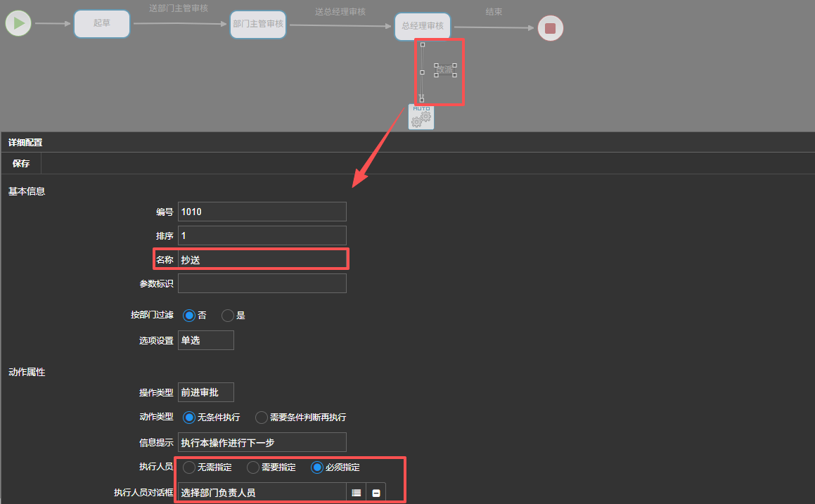Set 按部门过滤 to 是
Screen dimensions: 815x504
click(x=228, y=316)
